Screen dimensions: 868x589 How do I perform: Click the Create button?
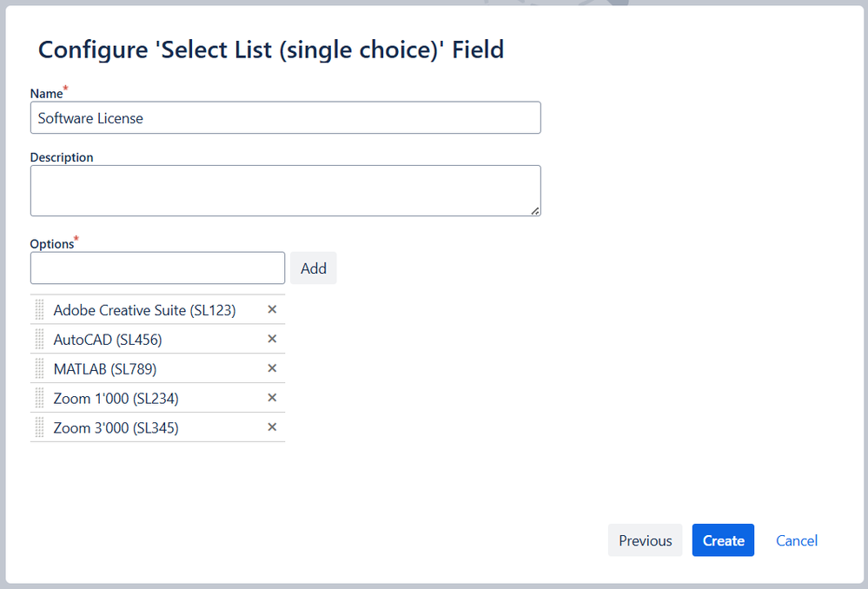(x=723, y=540)
